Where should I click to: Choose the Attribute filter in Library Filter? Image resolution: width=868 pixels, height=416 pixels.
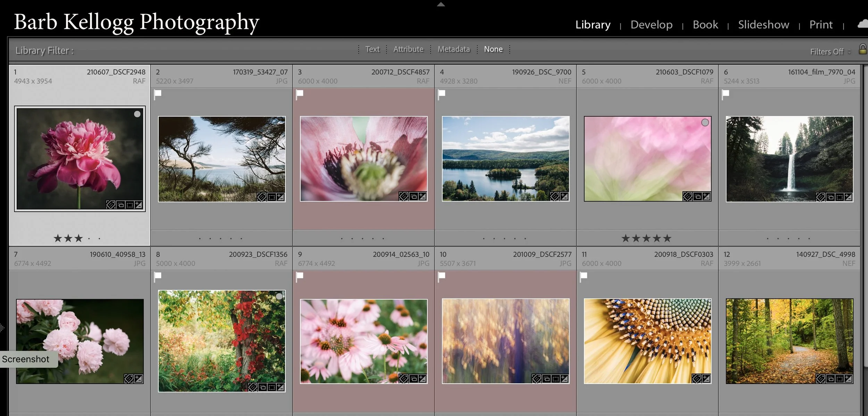[408, 49]
